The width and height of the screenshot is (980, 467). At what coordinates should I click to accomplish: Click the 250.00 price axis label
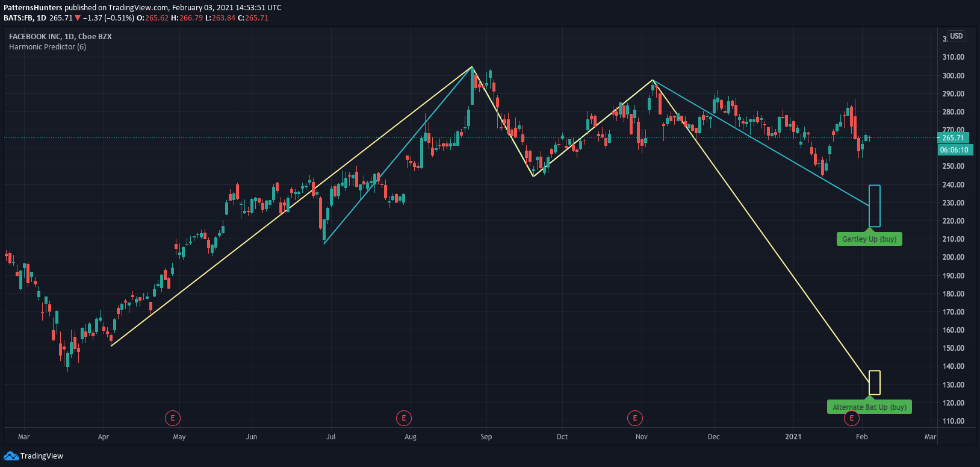pos(954,166)
